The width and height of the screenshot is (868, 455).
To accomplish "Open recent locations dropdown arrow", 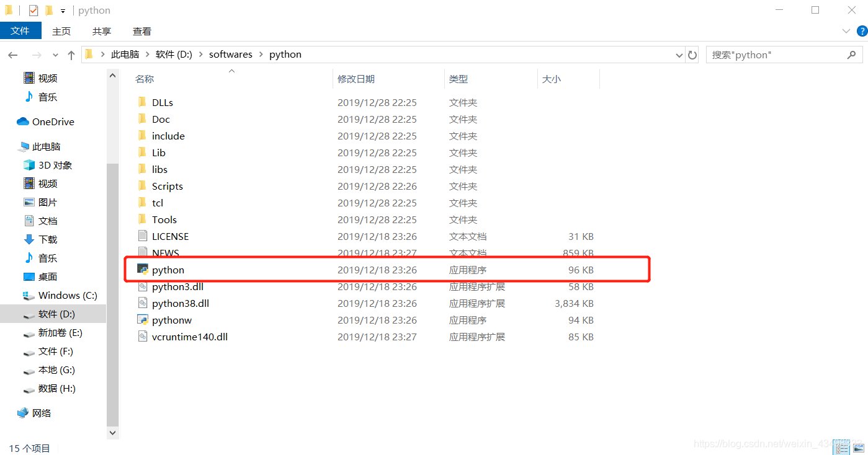I will point(56,55).
